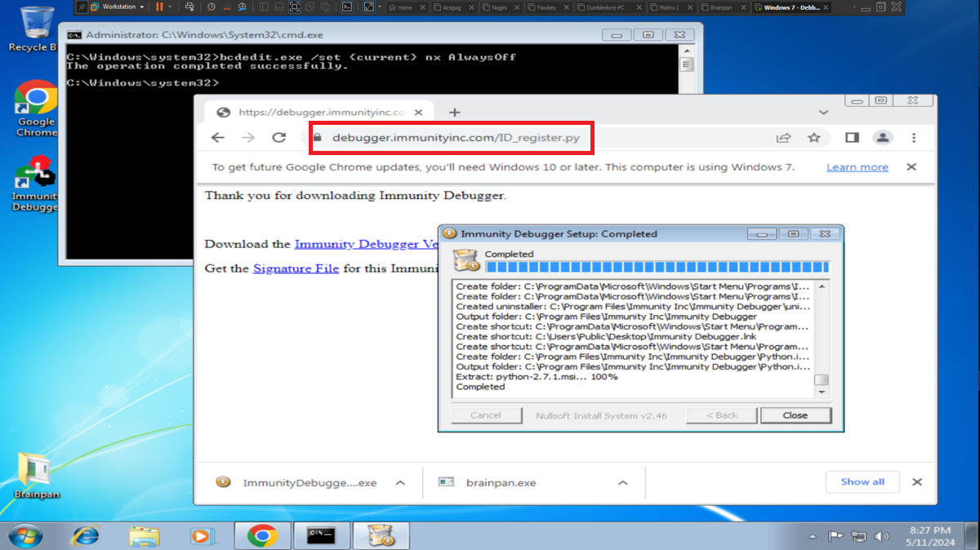Toggle Chrome's side panel icon
980x550 pixels.
[x=852, y=138]
